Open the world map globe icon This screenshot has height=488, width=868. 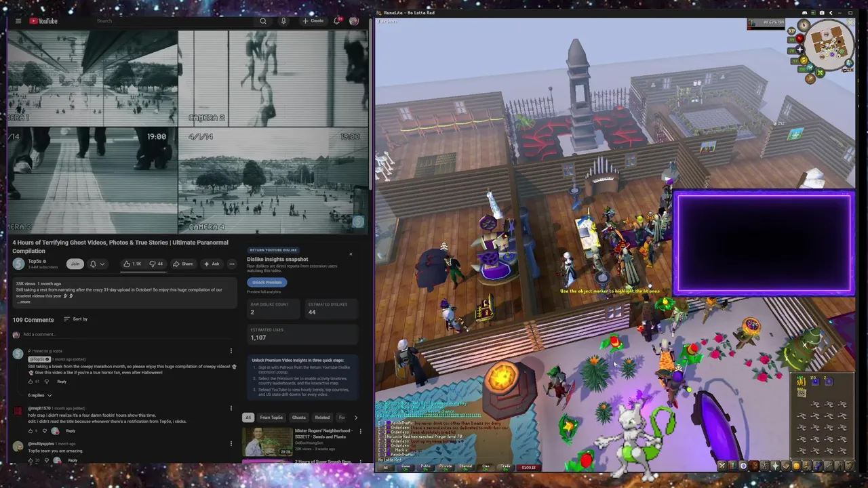(848, 64)
